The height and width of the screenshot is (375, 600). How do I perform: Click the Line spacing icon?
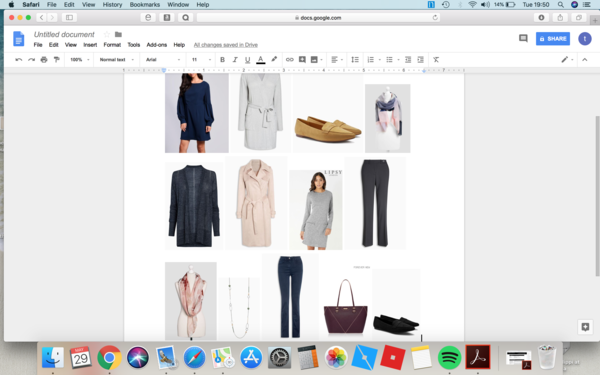[x=355, y=60]
